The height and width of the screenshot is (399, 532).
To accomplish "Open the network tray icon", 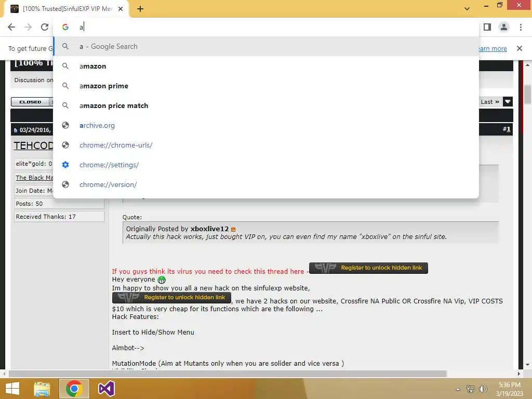I will [470, 389].
